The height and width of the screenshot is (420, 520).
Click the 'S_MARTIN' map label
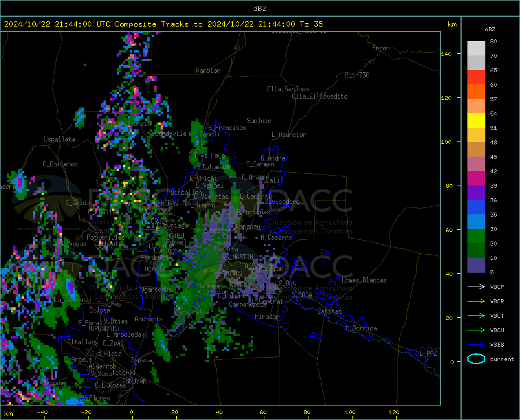(239, 257)
